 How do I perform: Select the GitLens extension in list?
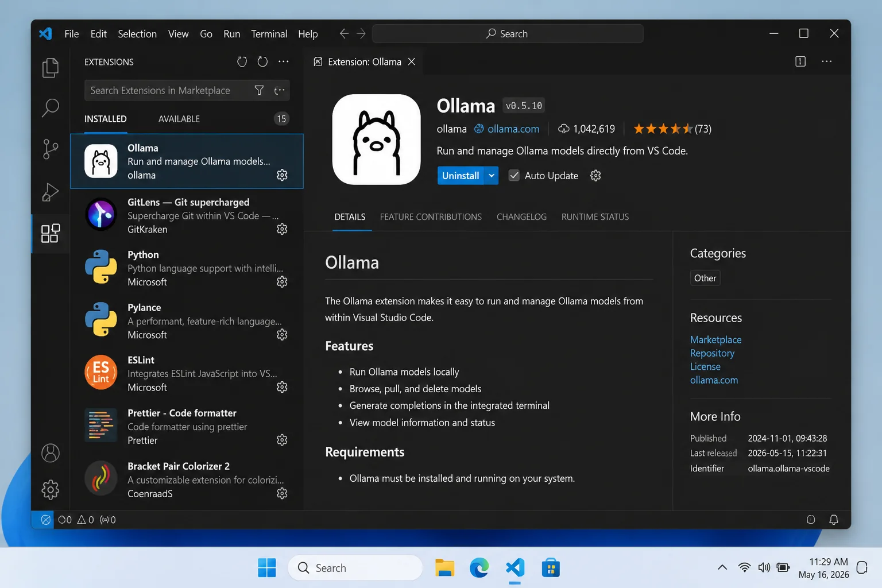pyautogui.click(x=187, y=215)
